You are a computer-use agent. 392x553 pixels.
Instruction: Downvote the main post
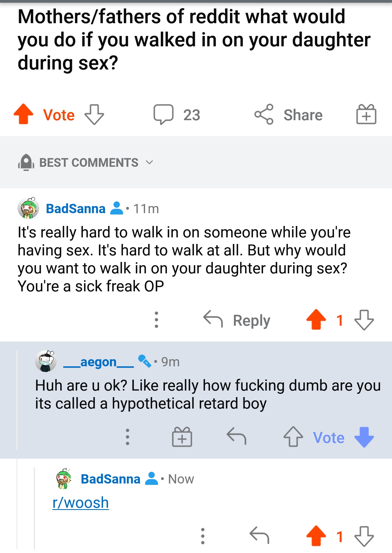click(94, 115)
